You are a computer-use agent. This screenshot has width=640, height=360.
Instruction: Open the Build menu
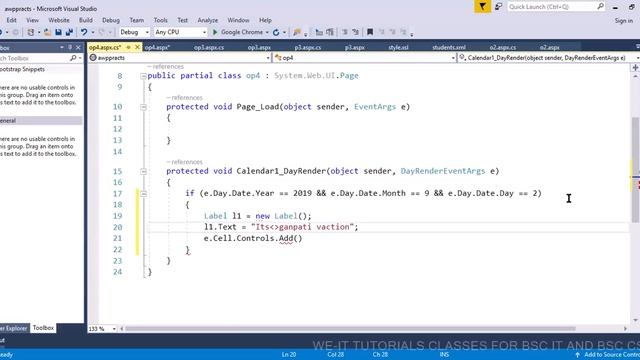point(86,20)
